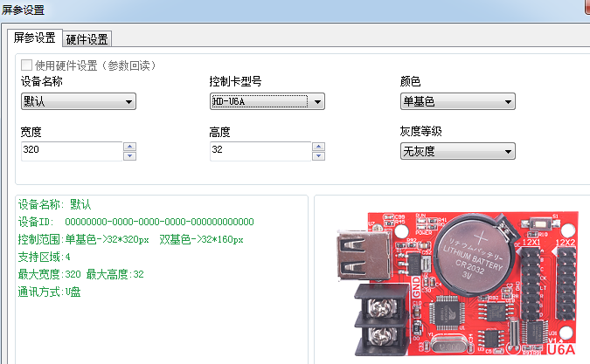Click the 最大宽度:320 最大高度:32 line
The height and width of the screenshot is (364, 590).
pyautogui.click(x=80, y=274)
